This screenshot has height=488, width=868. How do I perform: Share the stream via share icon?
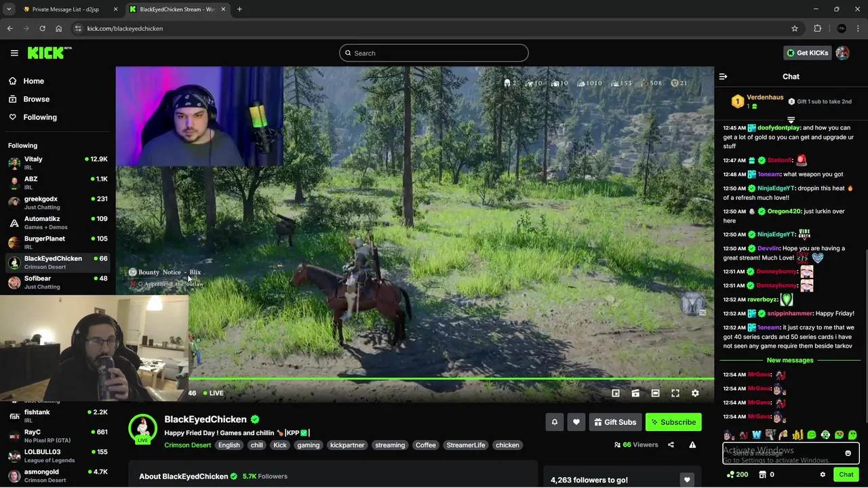click(671, 445)
